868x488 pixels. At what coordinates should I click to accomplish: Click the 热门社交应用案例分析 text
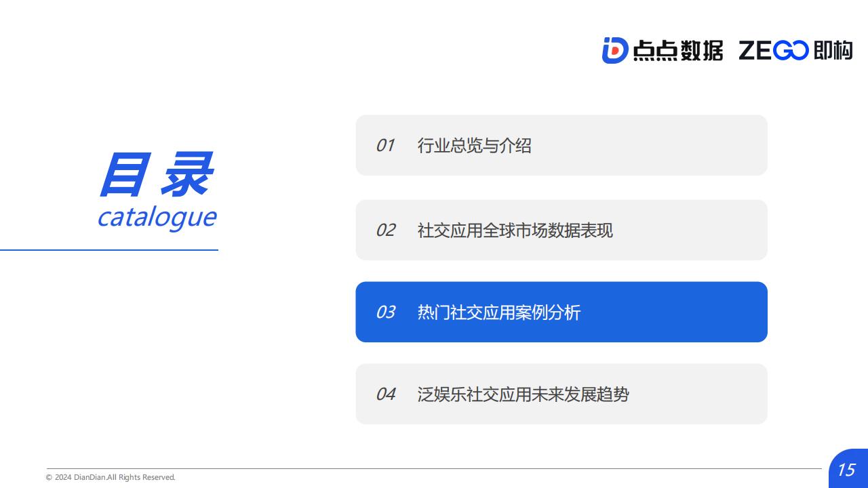(499, 312)
